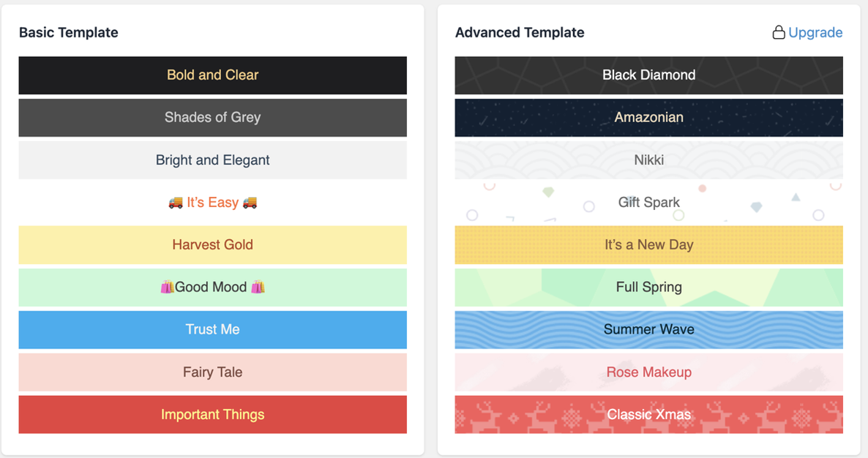This screenshot has width=868, height=458.
Task: Apply the Classic Xmas reindeer template
Action: [x=648, y=414]
